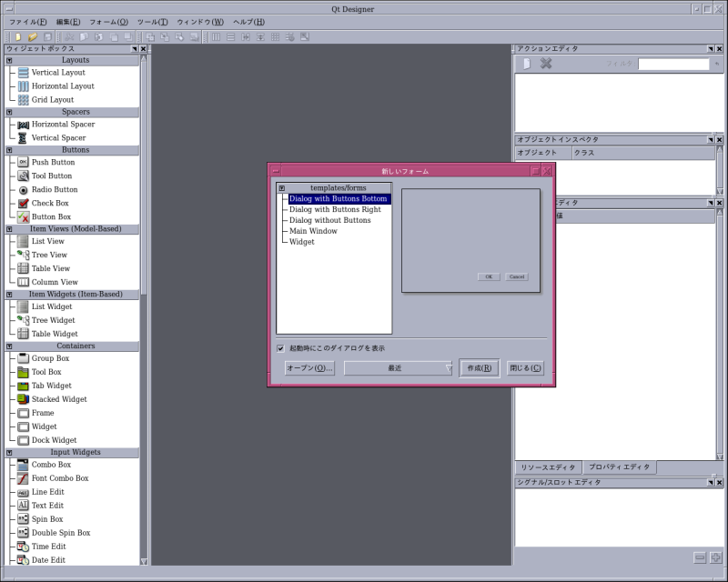Open the フォーム(O) menu
The height and width of the screenshot is (582, 728).
pyautogui.click(x=108, y=22)
